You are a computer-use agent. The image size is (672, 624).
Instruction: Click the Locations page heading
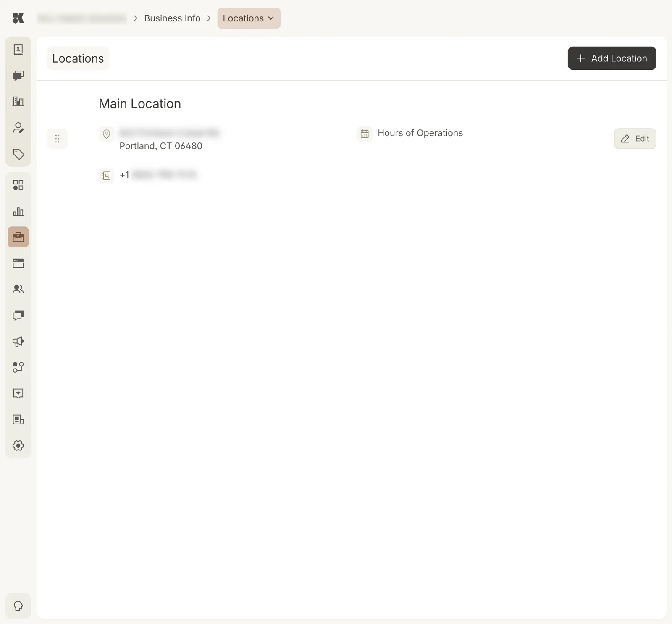78,58
